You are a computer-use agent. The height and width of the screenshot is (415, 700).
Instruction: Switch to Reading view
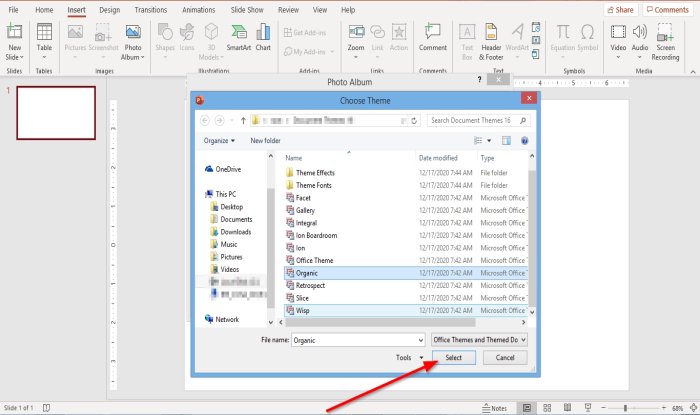(x=567, y=408)
